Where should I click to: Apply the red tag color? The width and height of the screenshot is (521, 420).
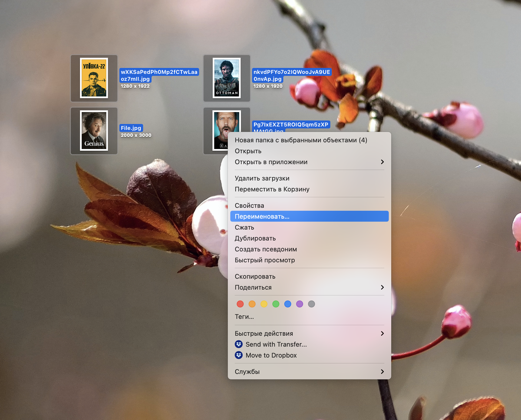pos(240,304)
